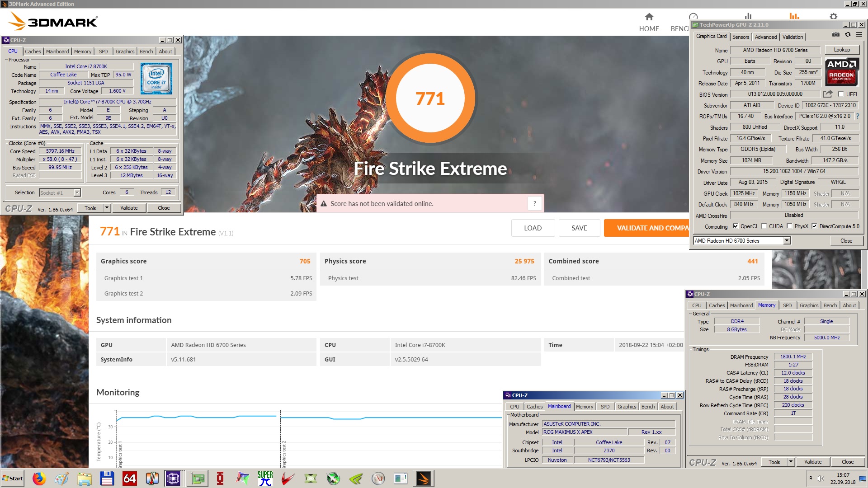Switch to the Advanced tab in GPU-Z
Image resolution: width=868 pixels, height=488 pixels.
(765, 37)
